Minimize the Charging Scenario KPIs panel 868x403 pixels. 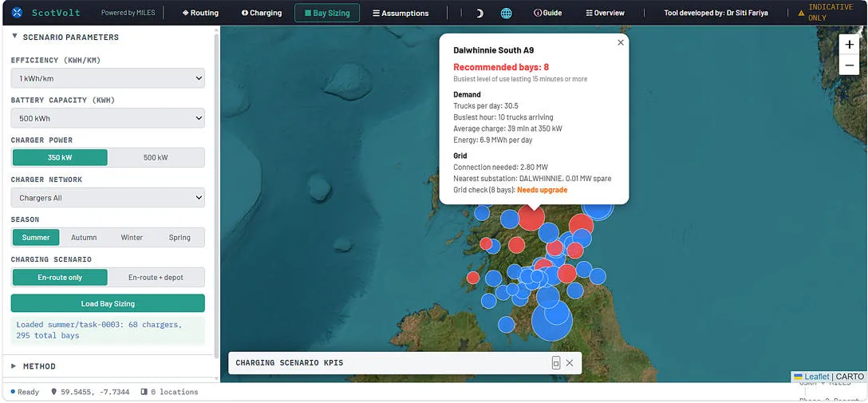coord(556,362)
